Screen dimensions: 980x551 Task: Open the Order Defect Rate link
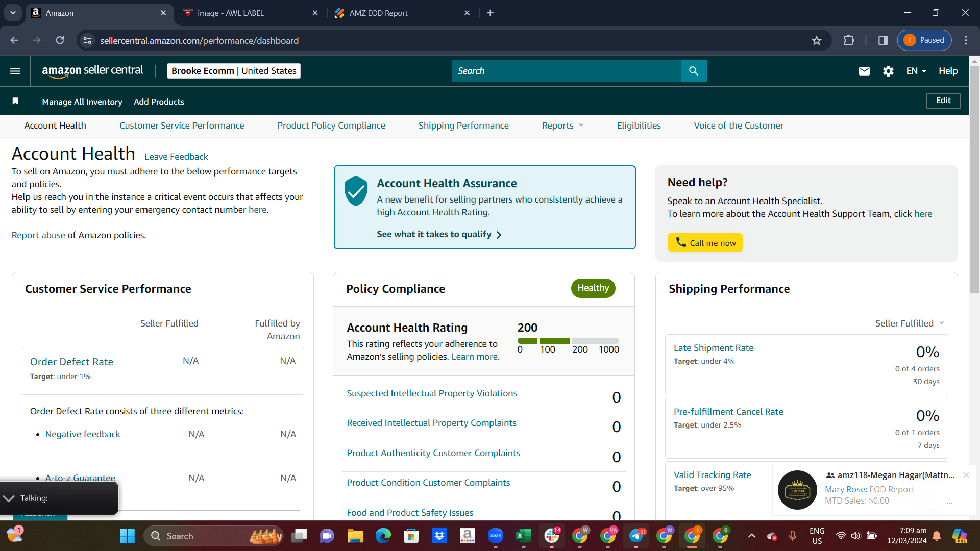(x=71, y=362)
